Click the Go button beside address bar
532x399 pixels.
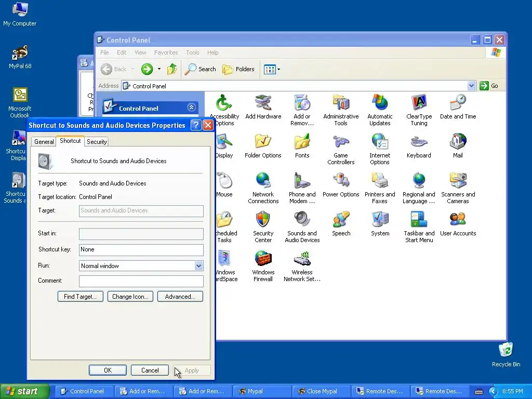[x=489, y=86]
